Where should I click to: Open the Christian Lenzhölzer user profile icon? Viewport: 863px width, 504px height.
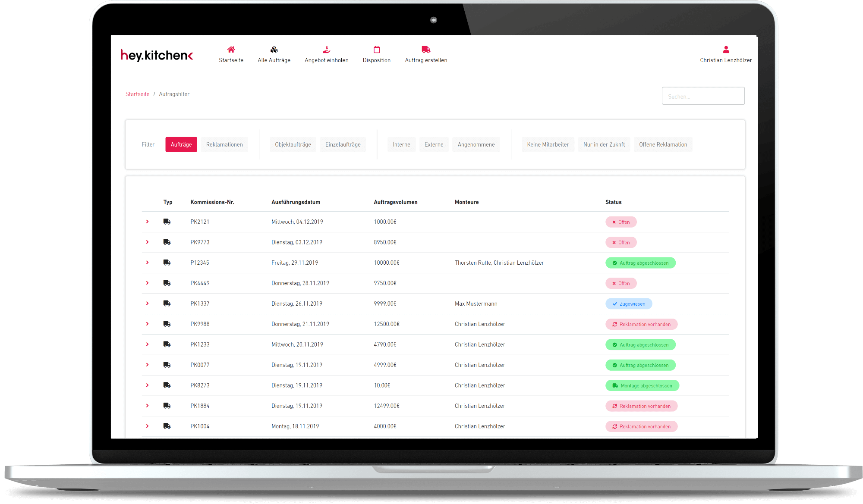coord(726,50)
